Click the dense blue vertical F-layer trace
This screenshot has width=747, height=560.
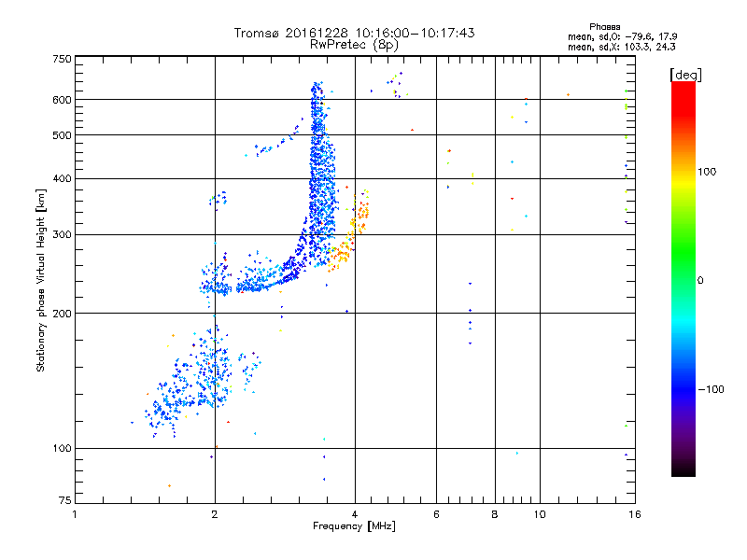(x=320, y=176)
